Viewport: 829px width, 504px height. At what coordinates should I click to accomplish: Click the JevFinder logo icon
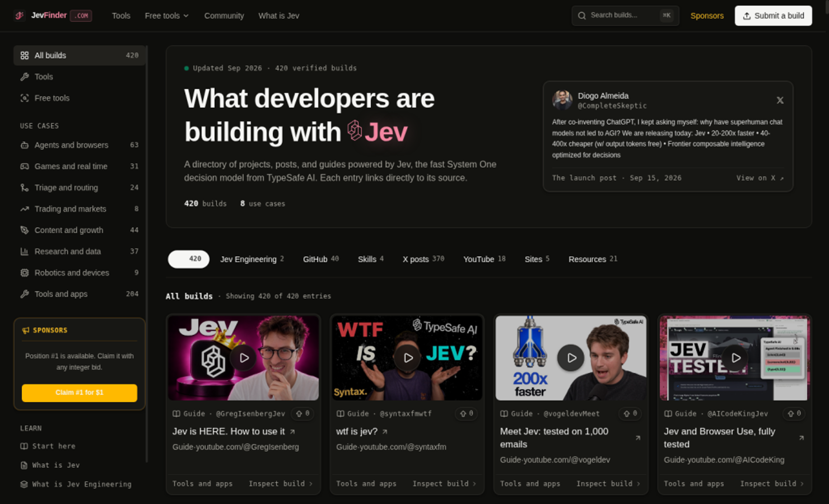coord(20,16)
